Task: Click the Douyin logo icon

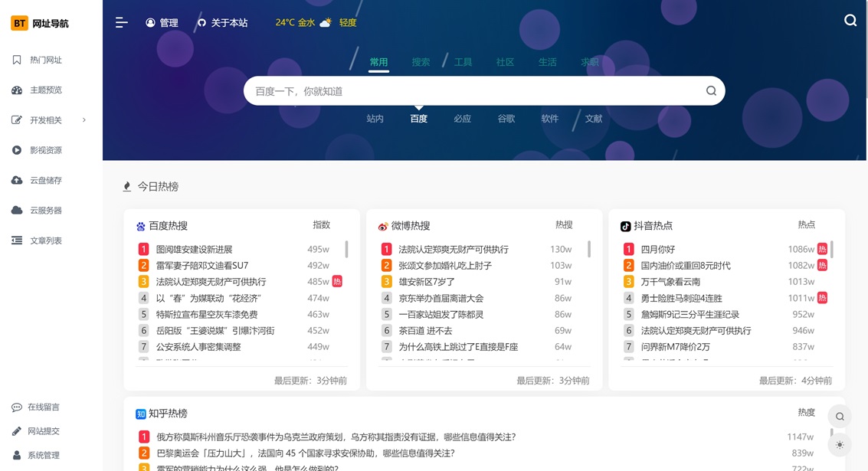Action: [x=626, y=226]
